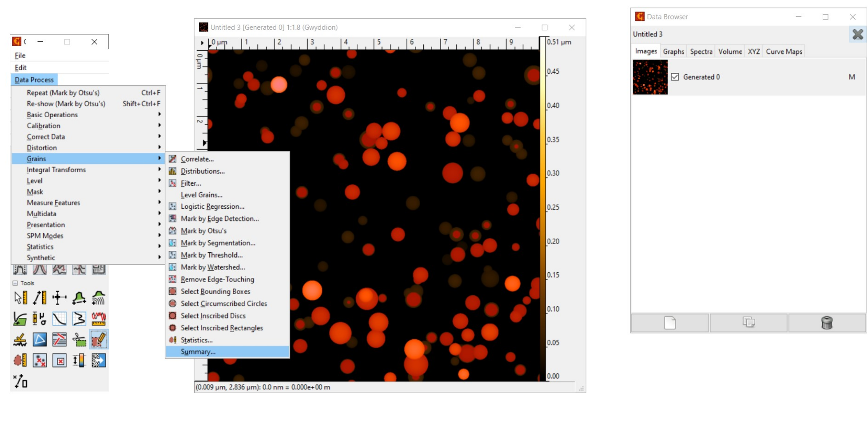
Task: Toggle visibility checkbox for Generated 0
Action: 675,77
